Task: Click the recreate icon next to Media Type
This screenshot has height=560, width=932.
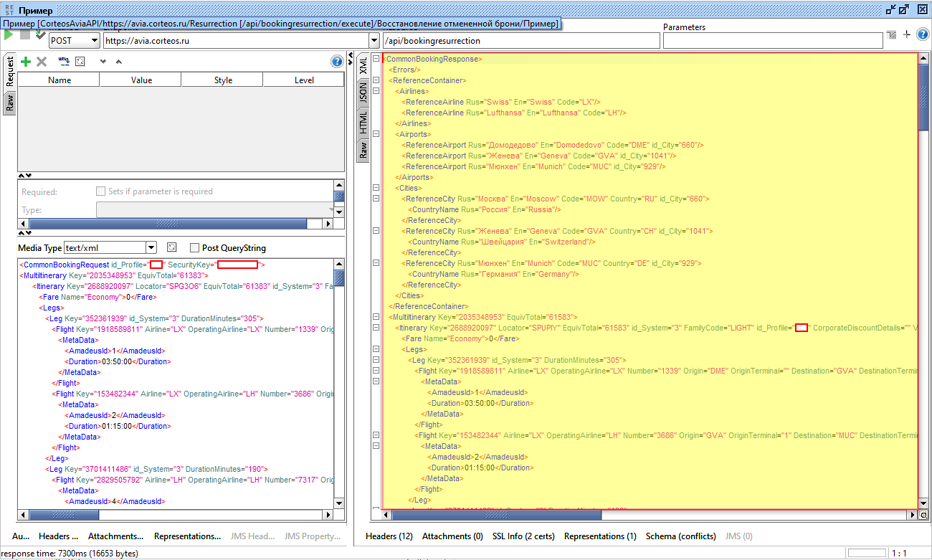Action: [171, 247]
